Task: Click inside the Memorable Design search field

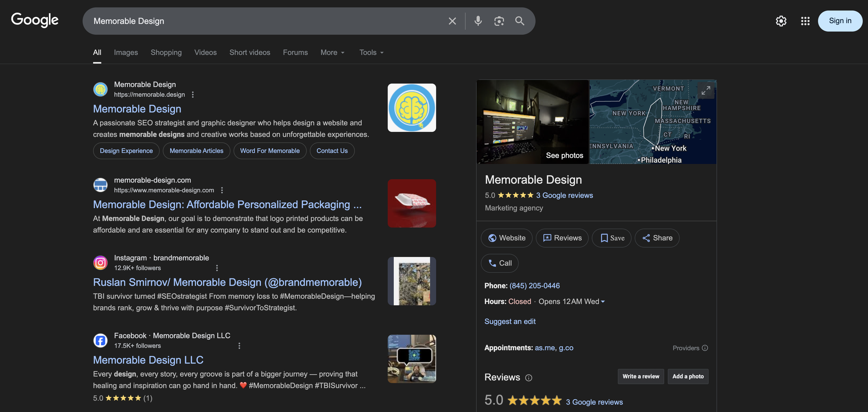Action: pos(264,21)
